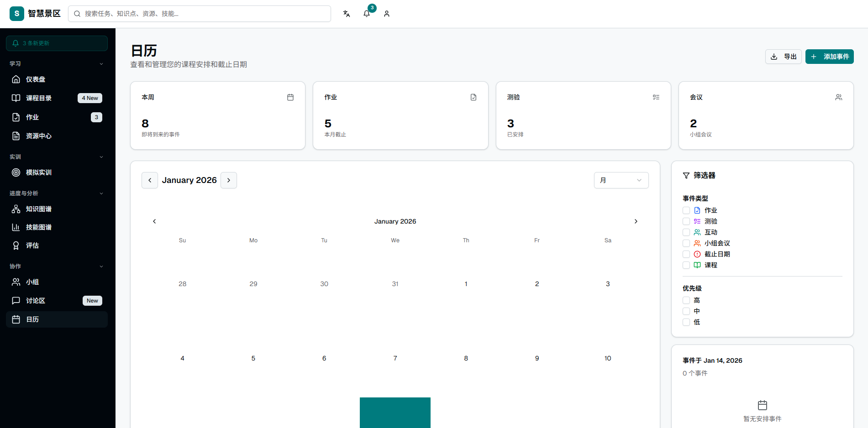The width and height of the screenshot is (868, 428).
Task: Navigate to 讨论区 in the sidebar
Action: (x=36, y=301)
